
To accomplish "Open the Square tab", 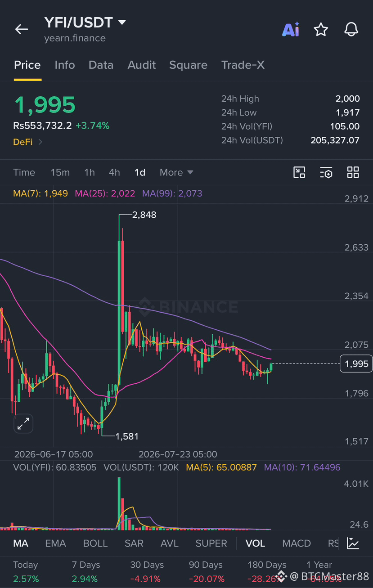I will pyautogui.click(x=188, y=65).
